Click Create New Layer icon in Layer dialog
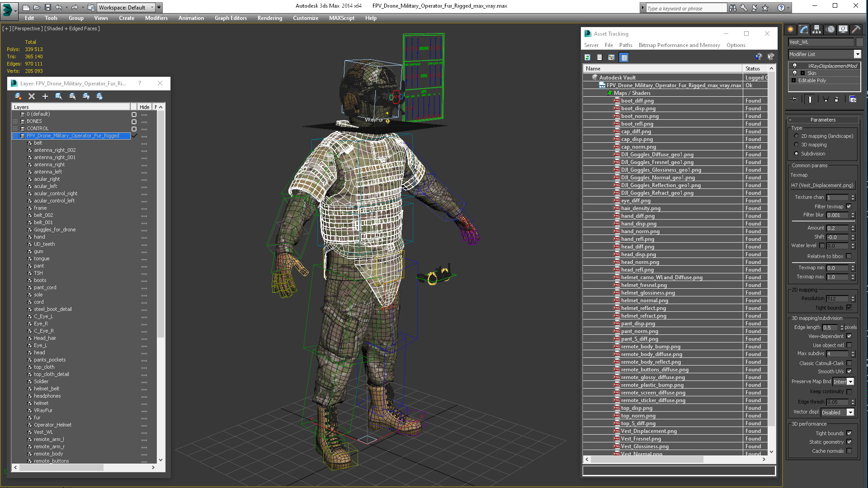868x488 pixels. [x=18, y=96]
